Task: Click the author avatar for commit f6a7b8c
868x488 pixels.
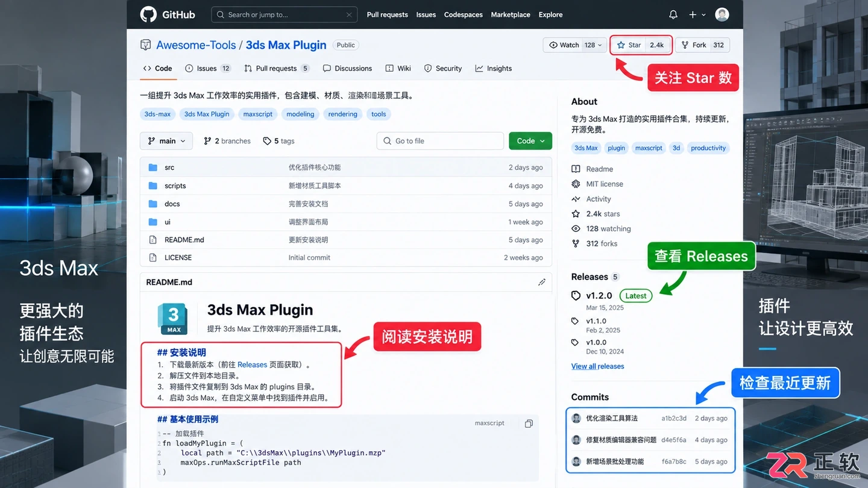Action: (576, 461)
